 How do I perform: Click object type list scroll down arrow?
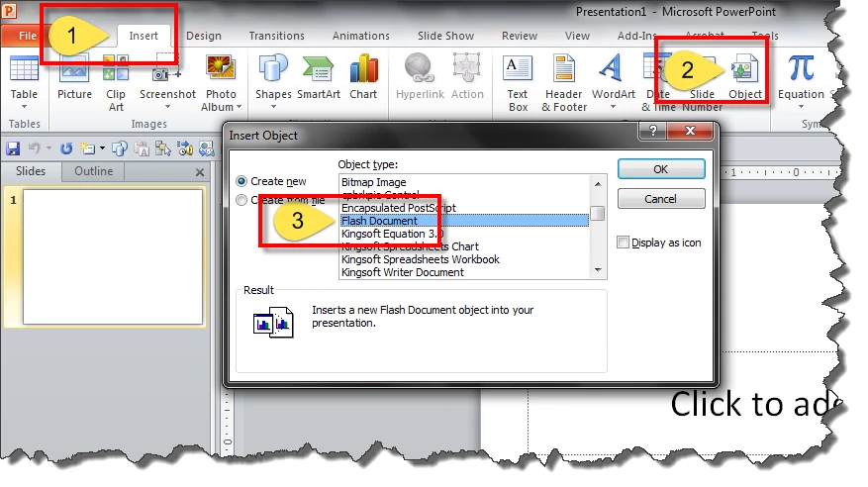tap(598, 270)
